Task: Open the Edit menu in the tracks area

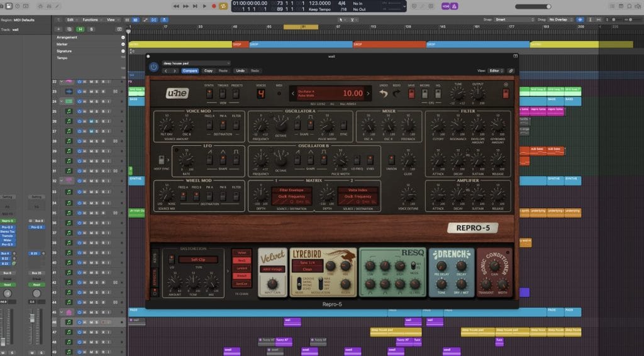Action: (72, 19)
